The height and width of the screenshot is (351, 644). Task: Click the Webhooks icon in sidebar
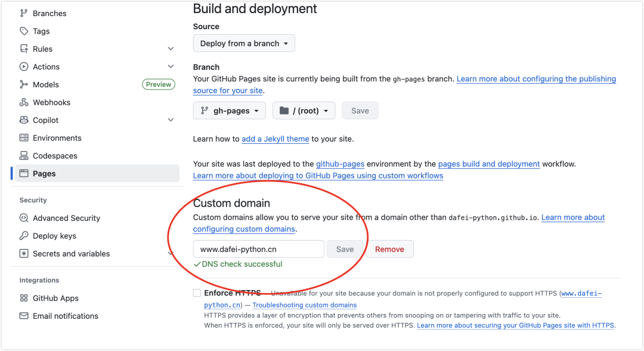pos(24,102)
